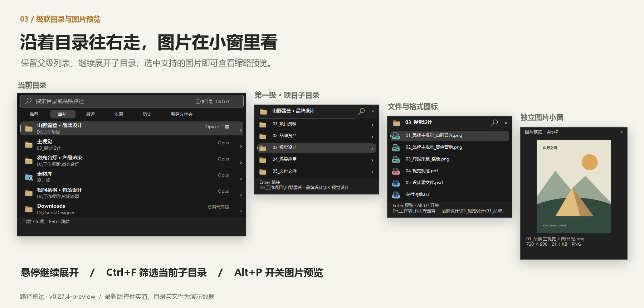Expand chevron of 微光台灯 • 产品渲染 row
Image resolution: width=644 pixels, height=308 pixels.
tap(241, 163)
